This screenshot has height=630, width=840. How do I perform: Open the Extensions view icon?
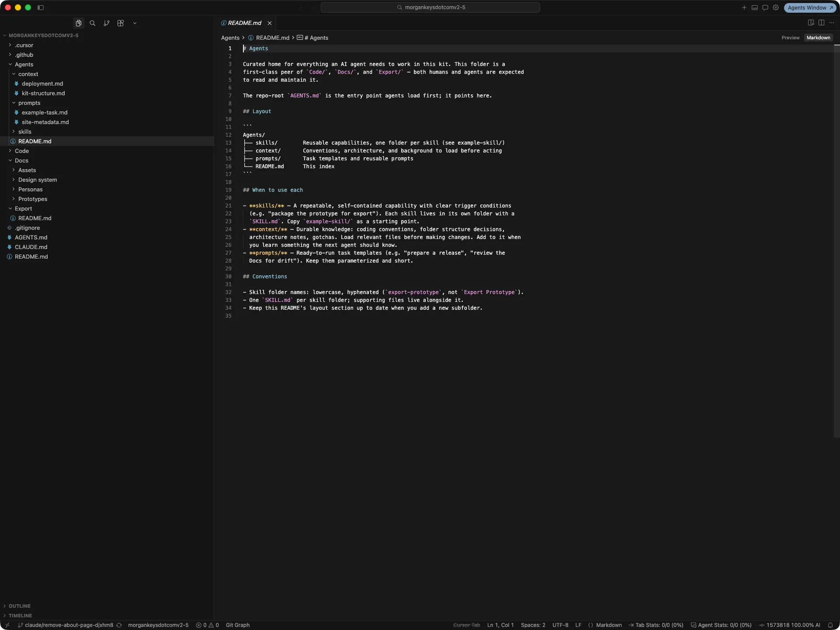point(121,23)
